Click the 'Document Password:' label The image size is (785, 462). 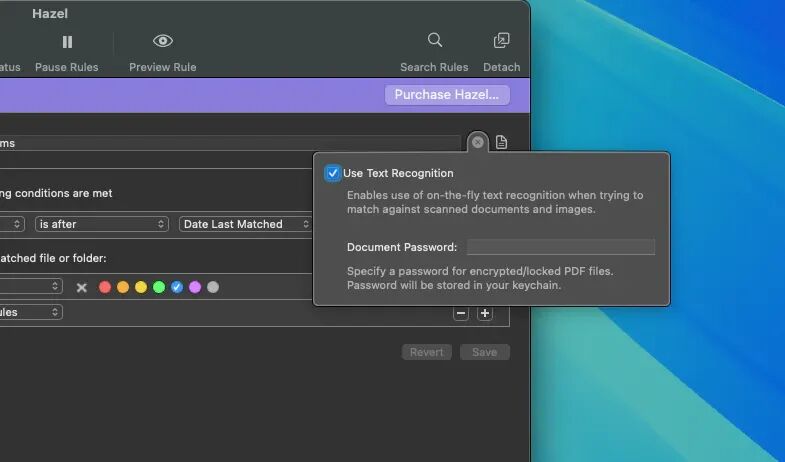(x=402, y=247)
